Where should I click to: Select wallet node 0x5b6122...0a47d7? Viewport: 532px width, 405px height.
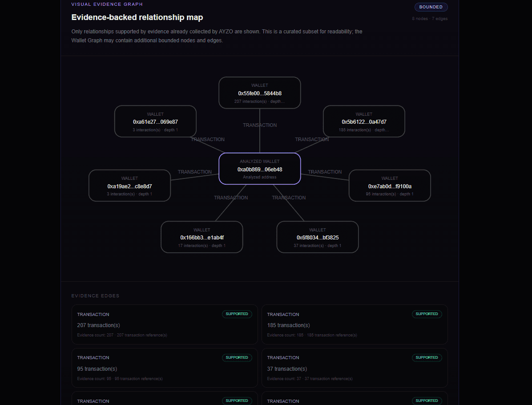click(364, 121)
